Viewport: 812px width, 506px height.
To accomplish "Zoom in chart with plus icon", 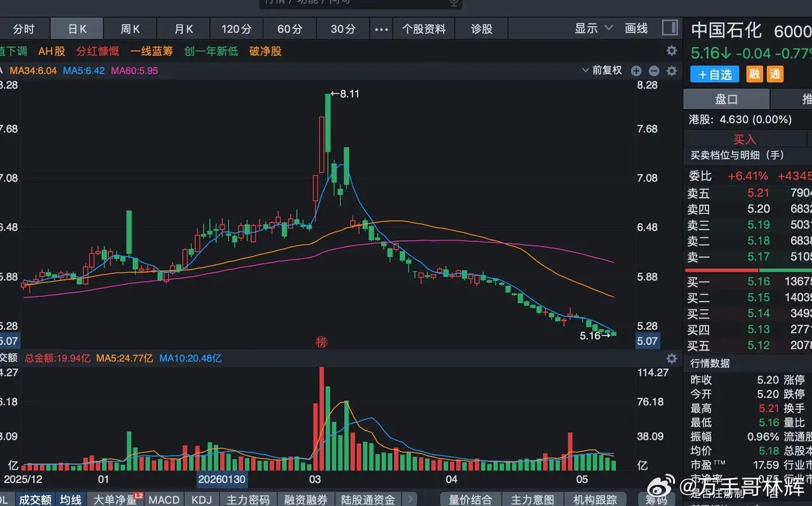I will 636,71.
